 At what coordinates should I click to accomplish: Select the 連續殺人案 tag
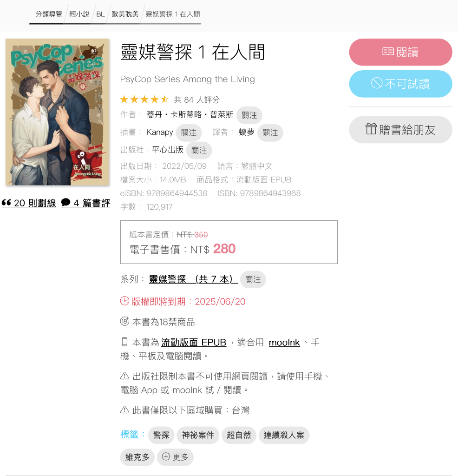tap(284, 435)
